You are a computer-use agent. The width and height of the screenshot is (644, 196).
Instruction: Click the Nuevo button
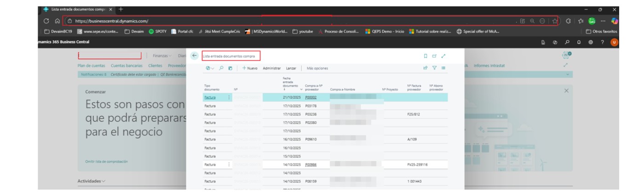click(250, 68)
